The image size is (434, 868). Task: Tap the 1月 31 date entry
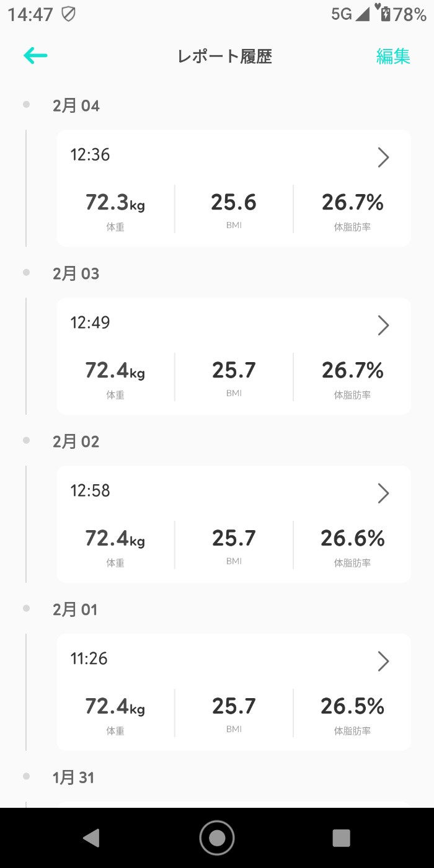click(74, 777)
